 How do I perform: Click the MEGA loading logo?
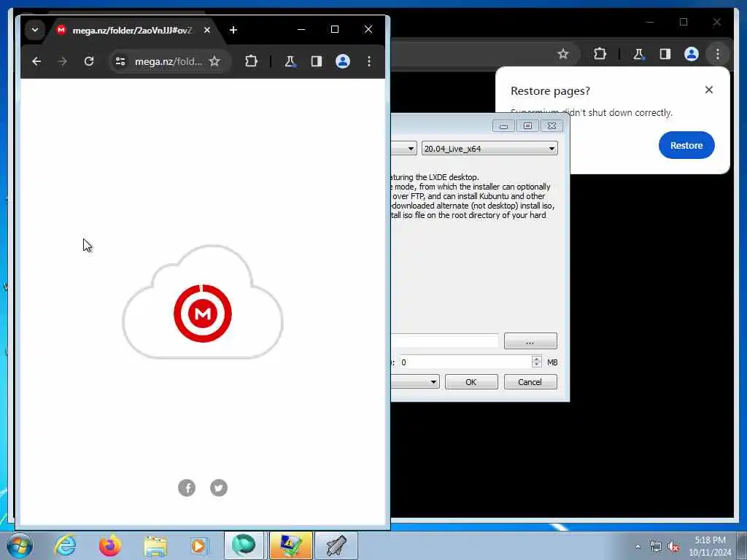(x=203, y=314)
